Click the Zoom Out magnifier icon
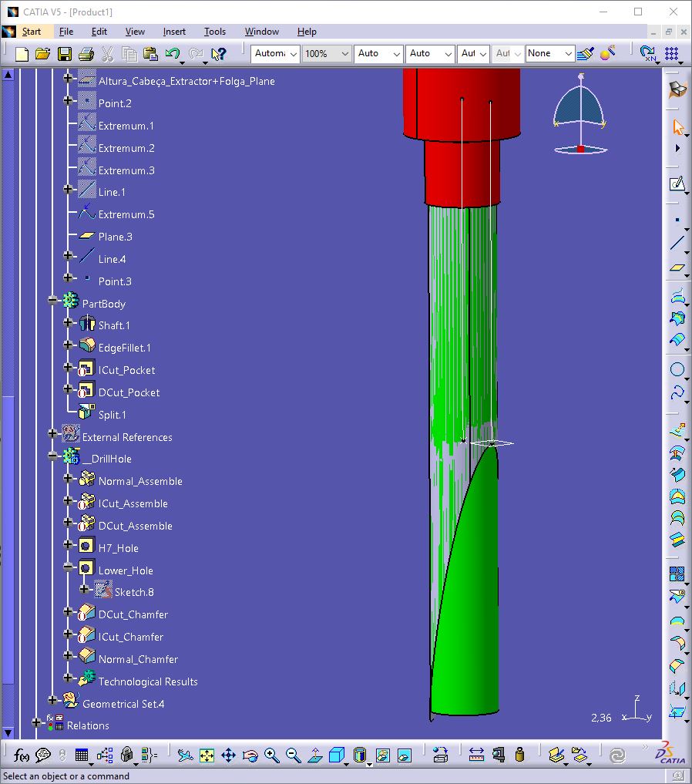 click(294, 755)
